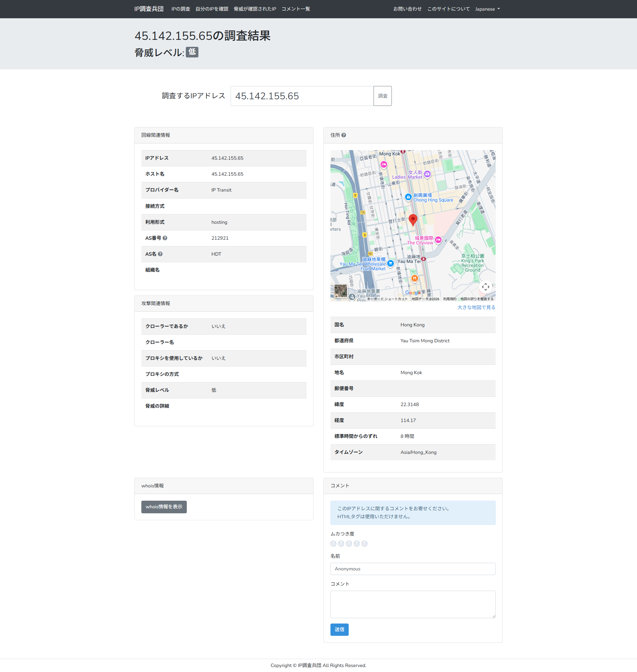The height and width of the screenshot is (672, 637).
Task: Select the fifth ムカつき度 rating face
Action: (x=364, y=544)
